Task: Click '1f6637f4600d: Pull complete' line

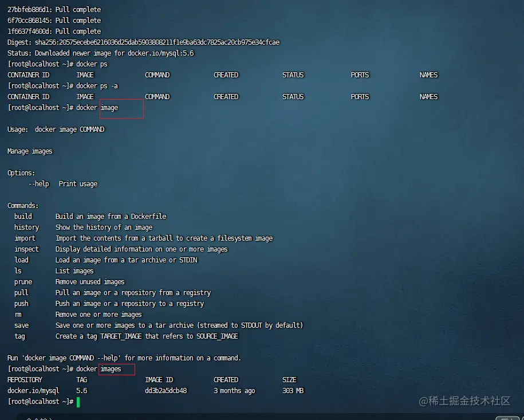Action: [54, 32]
